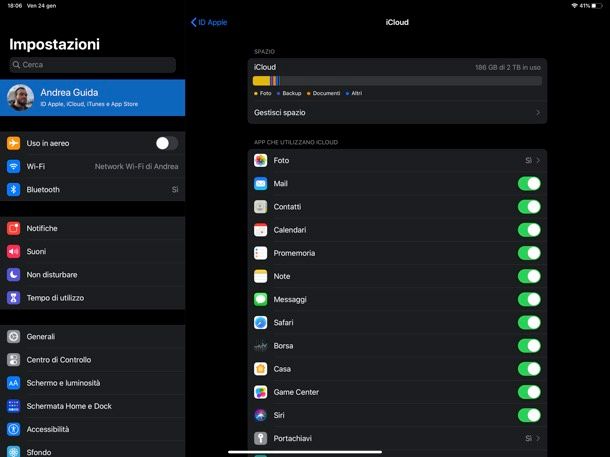Tap the Borsa stocks icon
Viewport: 610px width, 457px height.
point(260,346)
